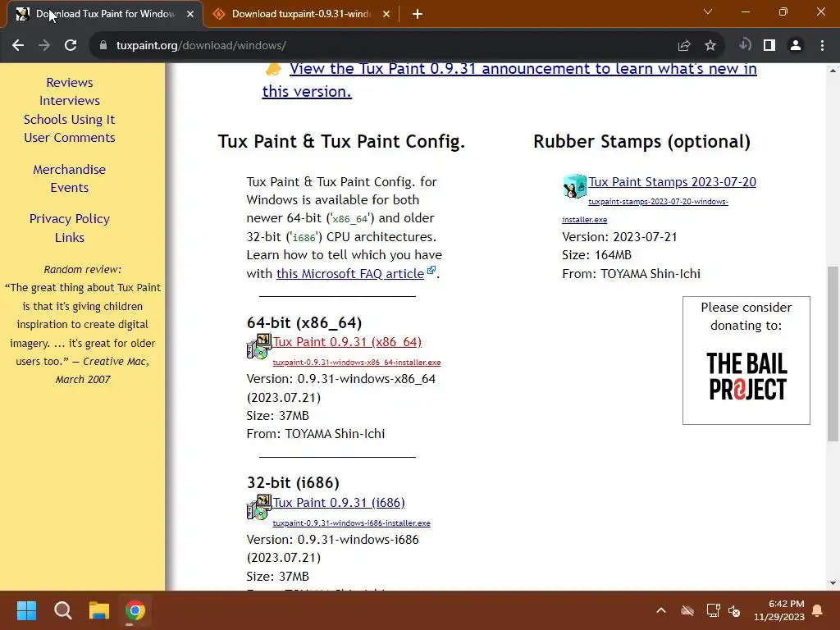Click the scrollbar down arrow
The image size is (840, 630).
pyautogui.click(x=833, y=583)
